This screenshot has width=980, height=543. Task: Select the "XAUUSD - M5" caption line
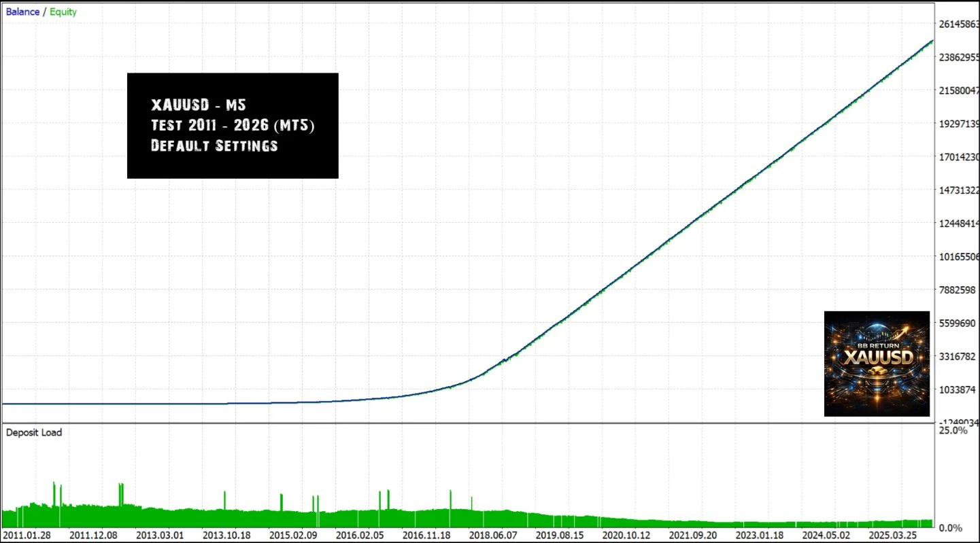pos(199,105)
